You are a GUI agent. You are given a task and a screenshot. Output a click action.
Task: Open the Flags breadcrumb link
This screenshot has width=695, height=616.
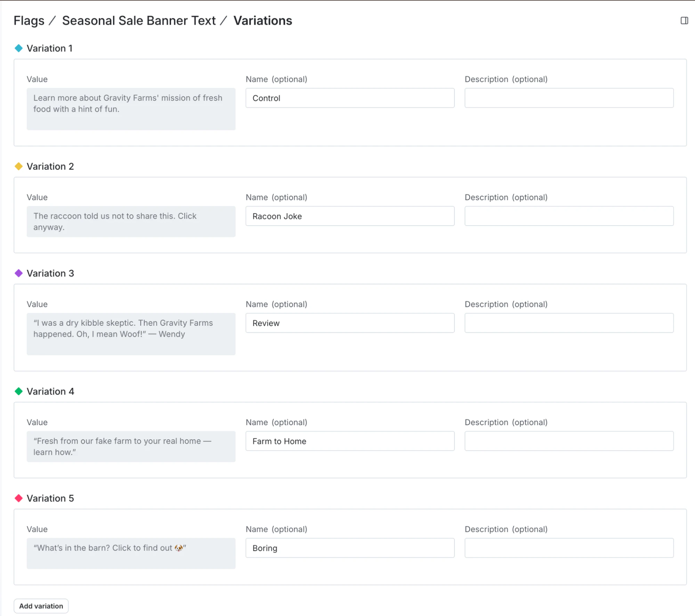29,21
